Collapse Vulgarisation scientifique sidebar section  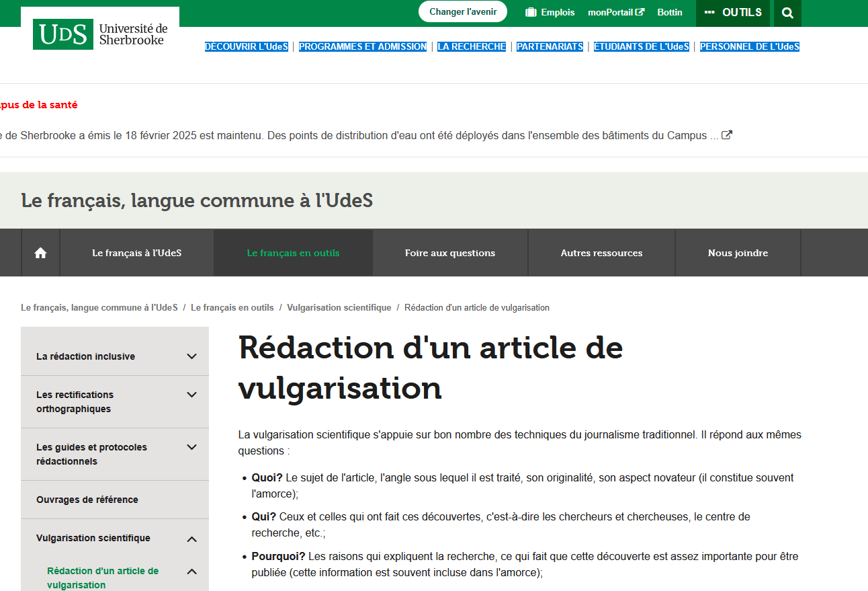point(191,539)
